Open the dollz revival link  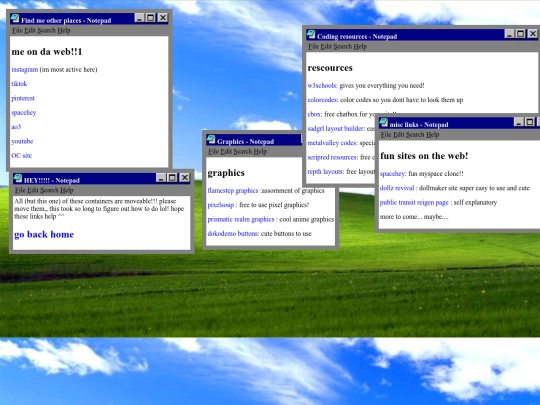[x=397, y=188]
